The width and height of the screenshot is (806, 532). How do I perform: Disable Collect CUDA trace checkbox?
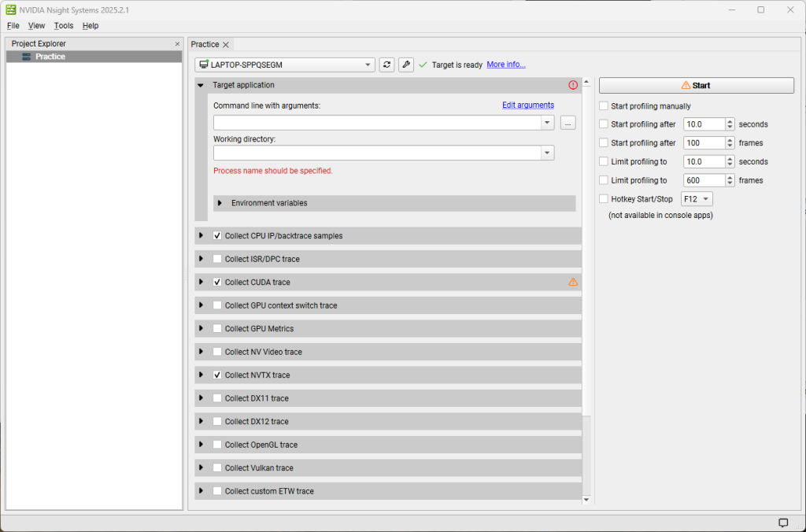pos(217,283)
